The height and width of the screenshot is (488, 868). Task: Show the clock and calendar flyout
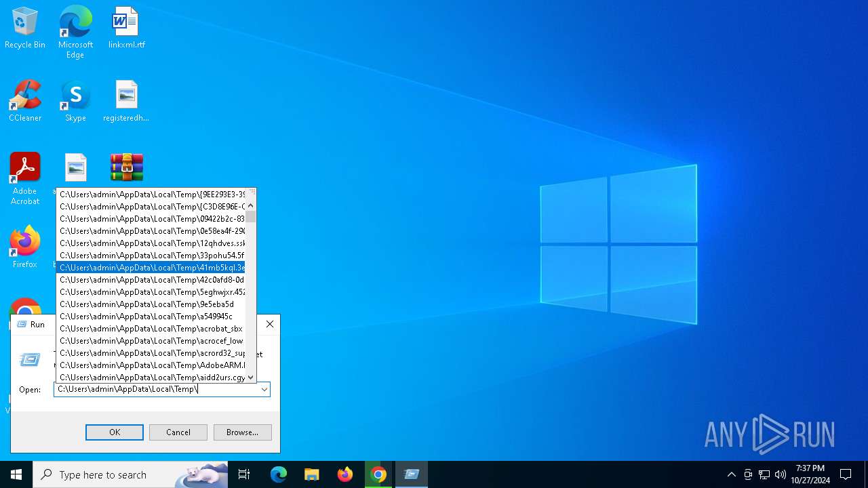click(810, 474)
